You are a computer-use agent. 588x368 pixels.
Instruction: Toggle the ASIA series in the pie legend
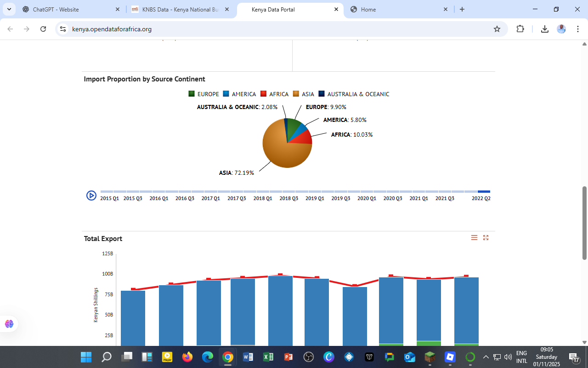(304, 94)
